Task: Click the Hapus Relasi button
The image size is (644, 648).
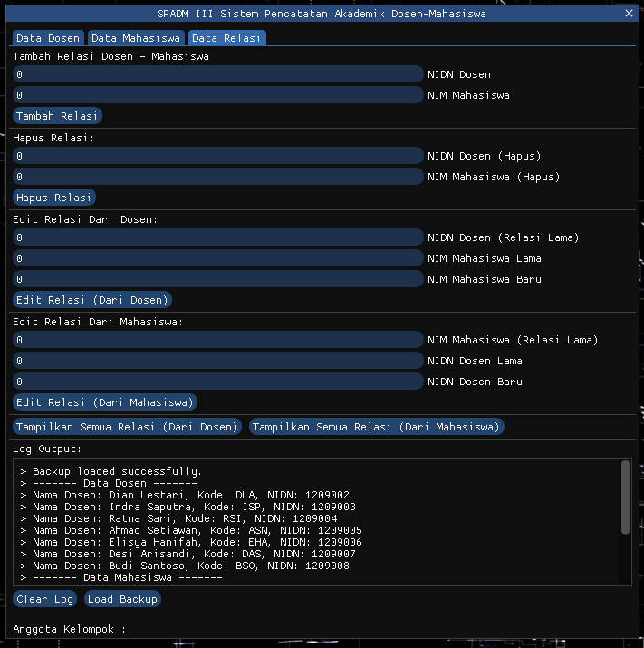Action: tap(54, 198)
